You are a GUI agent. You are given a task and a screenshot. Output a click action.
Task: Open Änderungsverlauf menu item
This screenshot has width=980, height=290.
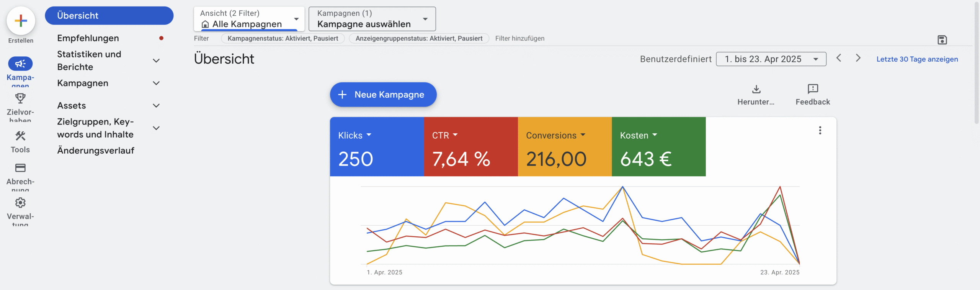(96, 151)
